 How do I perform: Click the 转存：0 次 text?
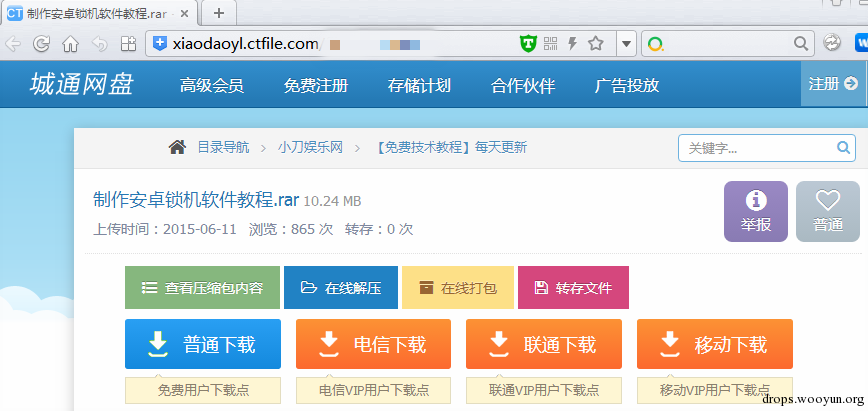click(379, 229)
